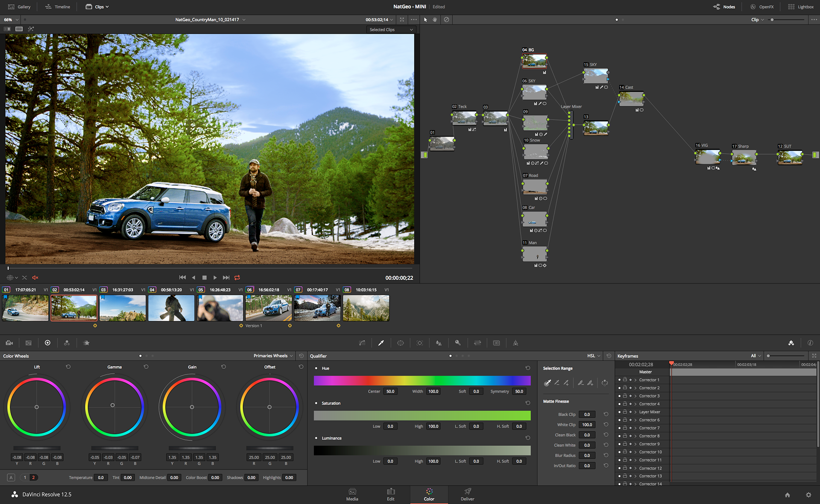Switch to the Deliver page

click(468, 495)
